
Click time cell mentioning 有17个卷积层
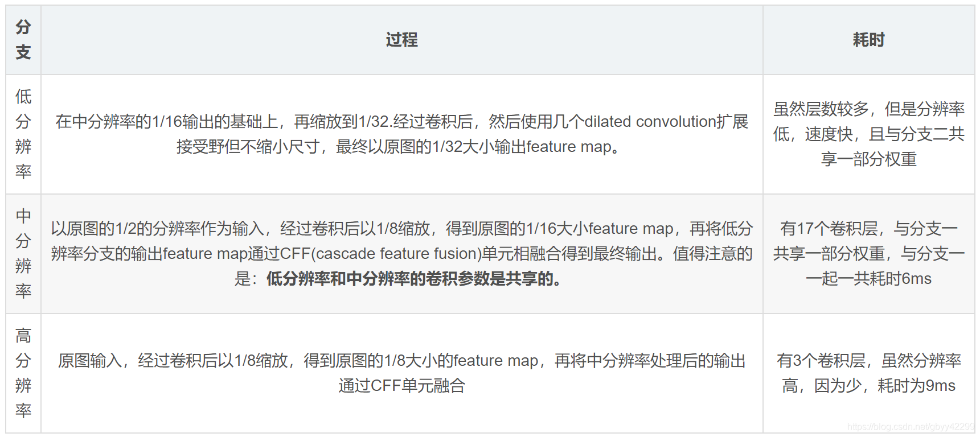869,254
